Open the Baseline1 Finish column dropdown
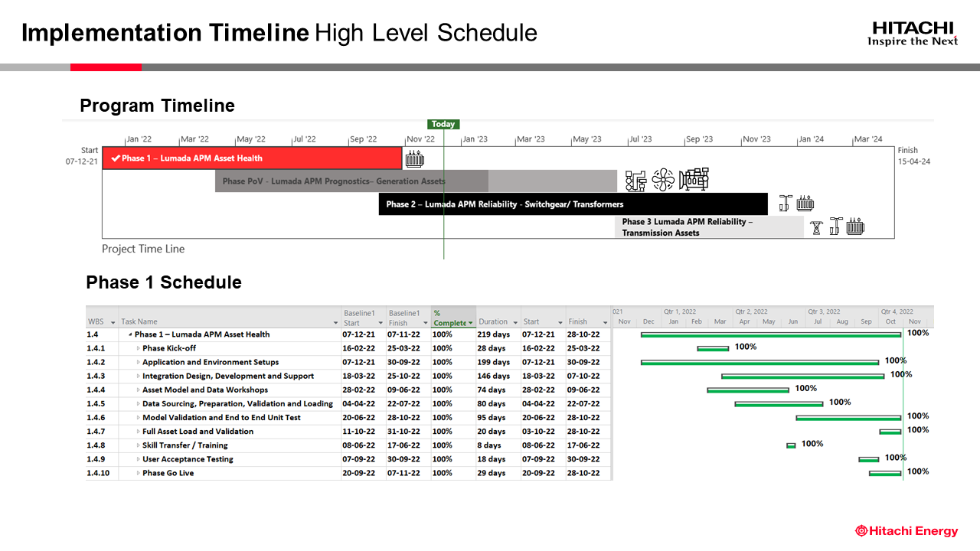 [425, 323]
